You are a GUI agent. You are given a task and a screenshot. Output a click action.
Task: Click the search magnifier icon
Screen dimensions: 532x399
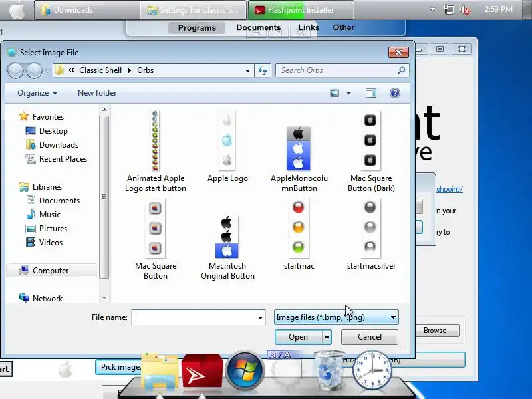coord(401,70)
